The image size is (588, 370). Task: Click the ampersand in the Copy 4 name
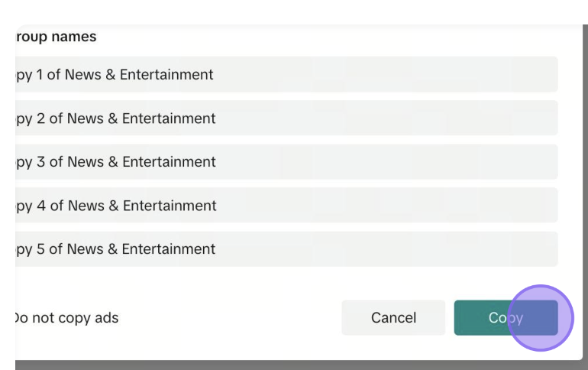(x=113, y=206)
